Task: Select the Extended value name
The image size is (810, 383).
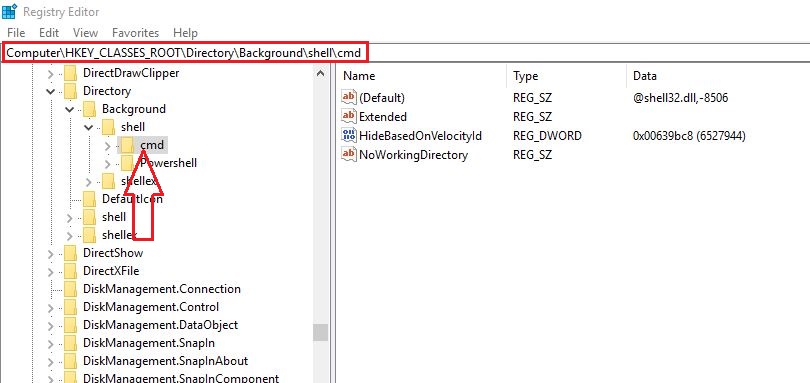Action: pos(383,117)
